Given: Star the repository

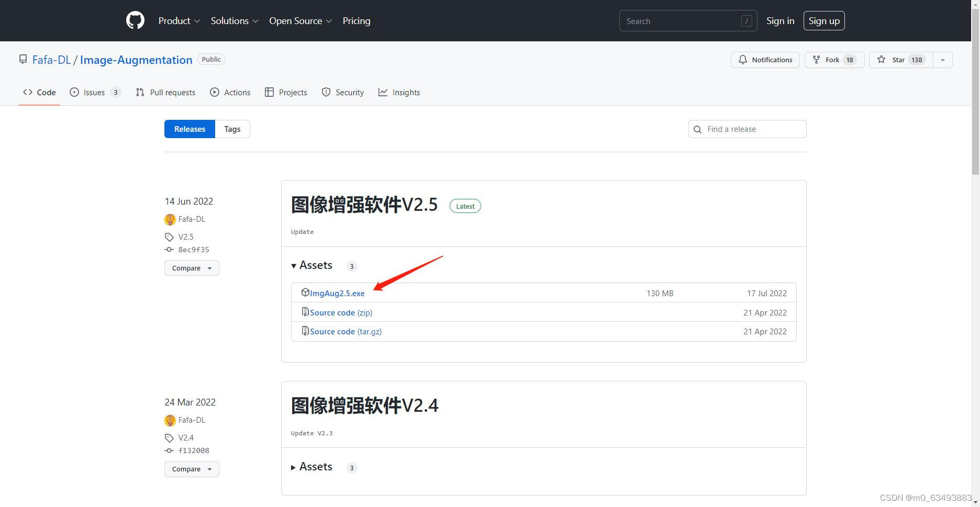Looking at the screenshot, I should tap(900, 60).
